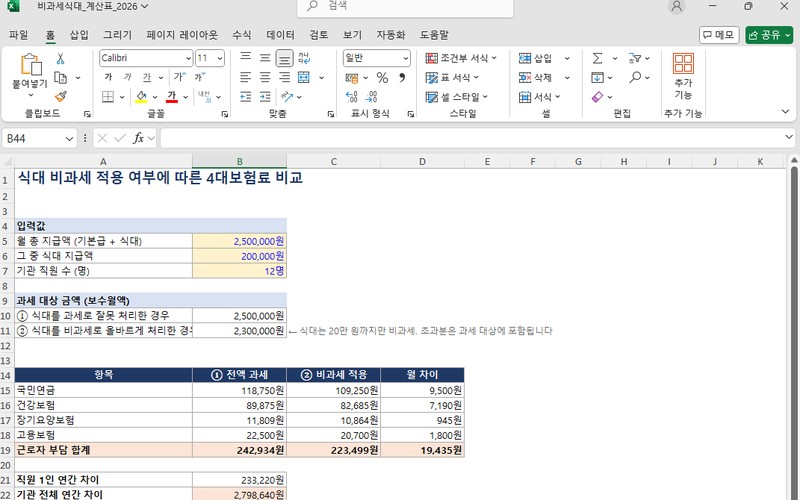Switch to the 검토 tab
800x500 pixels.
coord(319,35)
